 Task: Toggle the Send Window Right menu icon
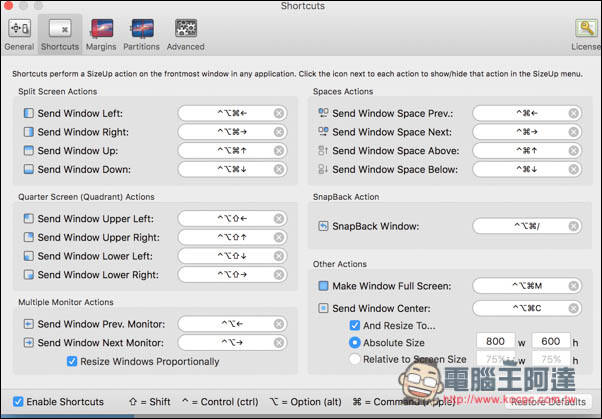coord(28,132)
